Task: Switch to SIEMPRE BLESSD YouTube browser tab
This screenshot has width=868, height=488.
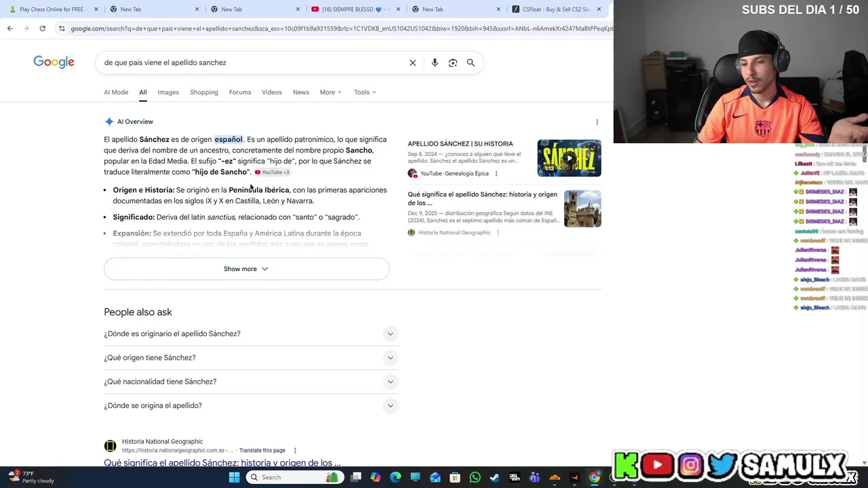Action: [x=356, y=9]
